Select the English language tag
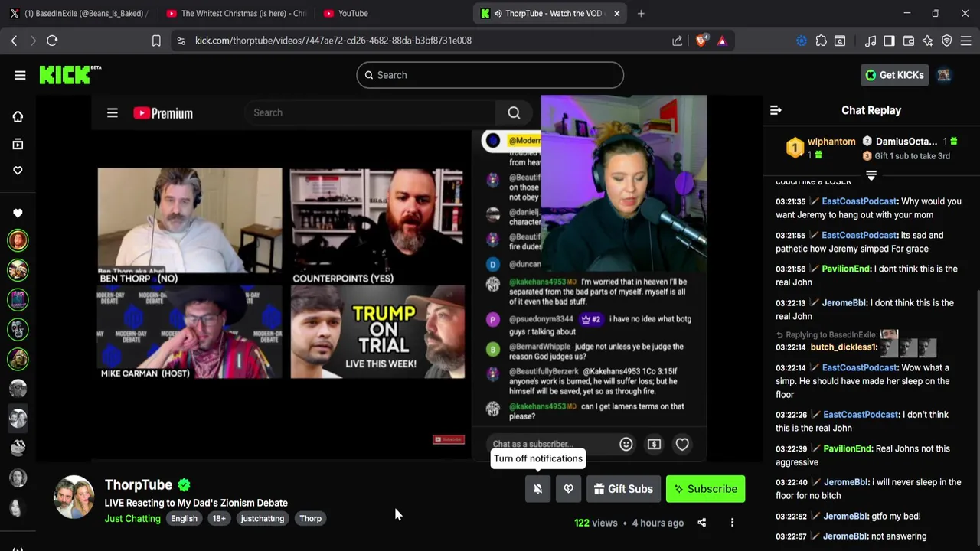Screen dimensions: 980x551 (x=184, y=518)
